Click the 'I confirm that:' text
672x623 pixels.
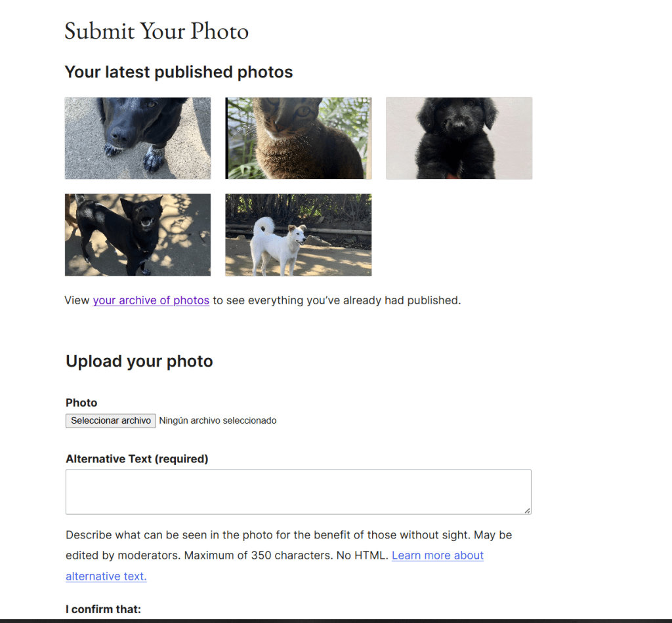(103, 609)
